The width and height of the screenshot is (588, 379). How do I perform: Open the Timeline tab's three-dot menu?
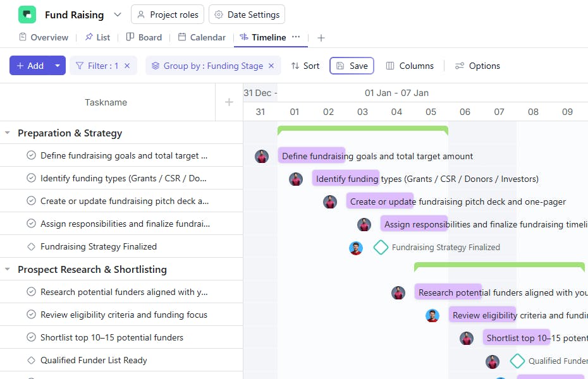[296, 37]
